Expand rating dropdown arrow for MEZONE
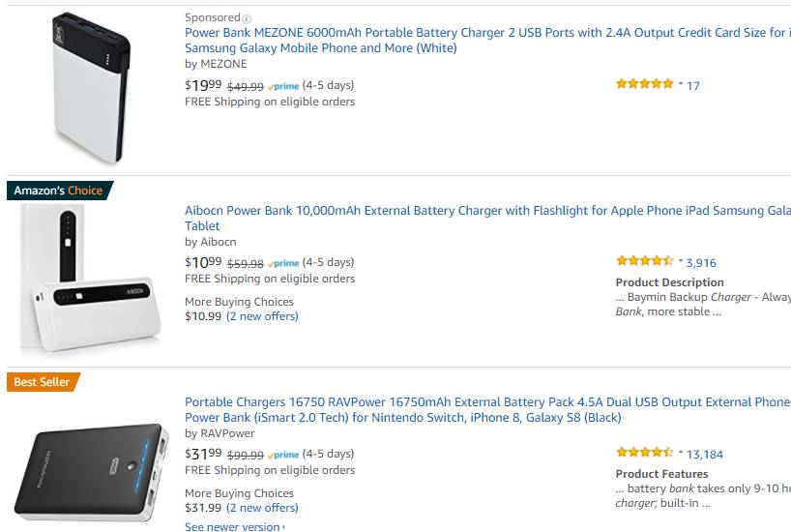The width and height of the screenshot is (791, 532). (681, 83)
